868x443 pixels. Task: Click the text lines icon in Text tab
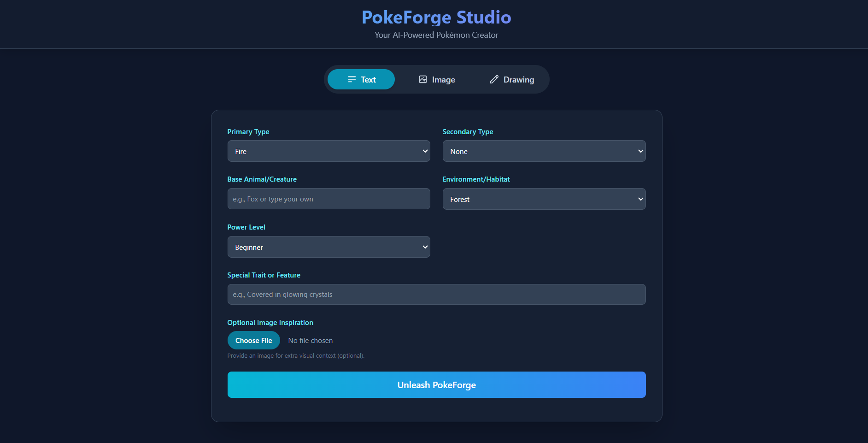tap(352, 79)
